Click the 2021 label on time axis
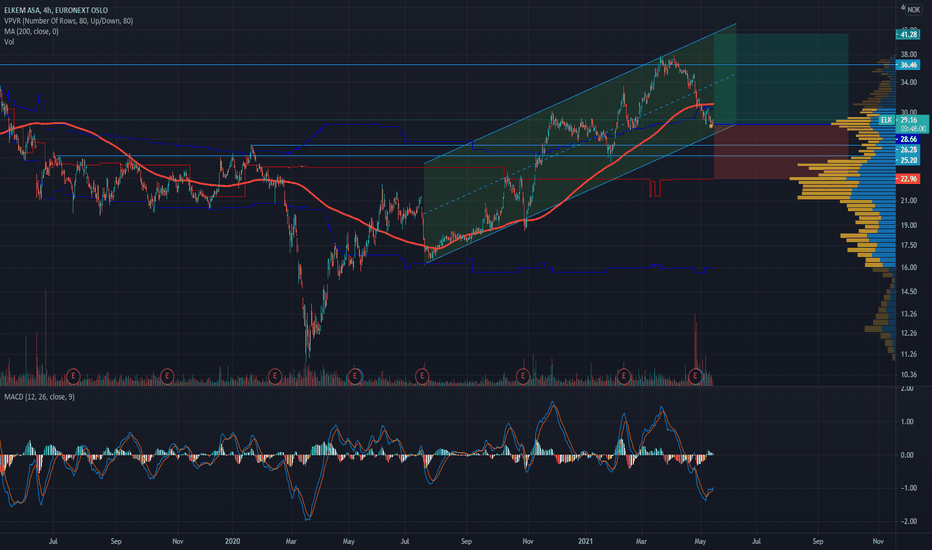Image resolution: width=932 pixels, height=550 pixels. pyautogui.click(x=585, y=541)
